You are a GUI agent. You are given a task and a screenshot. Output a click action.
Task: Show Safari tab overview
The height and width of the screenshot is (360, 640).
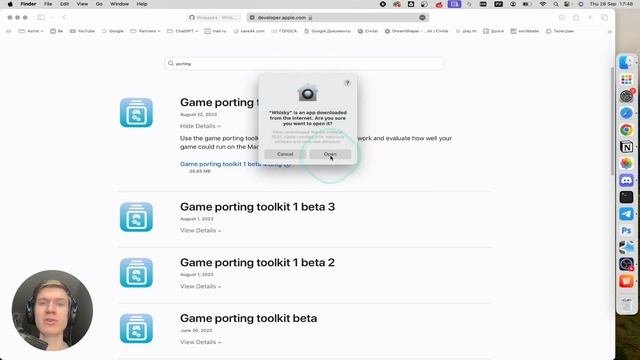[x=604, y=18]
